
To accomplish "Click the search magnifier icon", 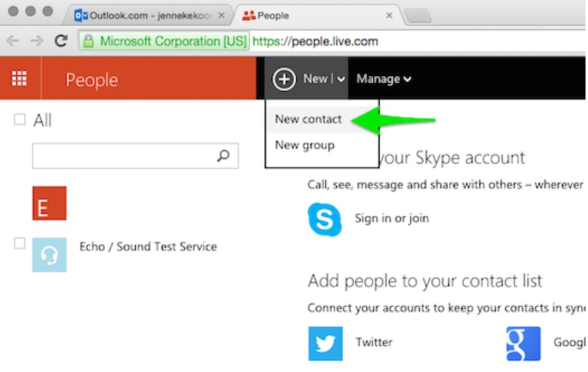I will coord(223,156).
